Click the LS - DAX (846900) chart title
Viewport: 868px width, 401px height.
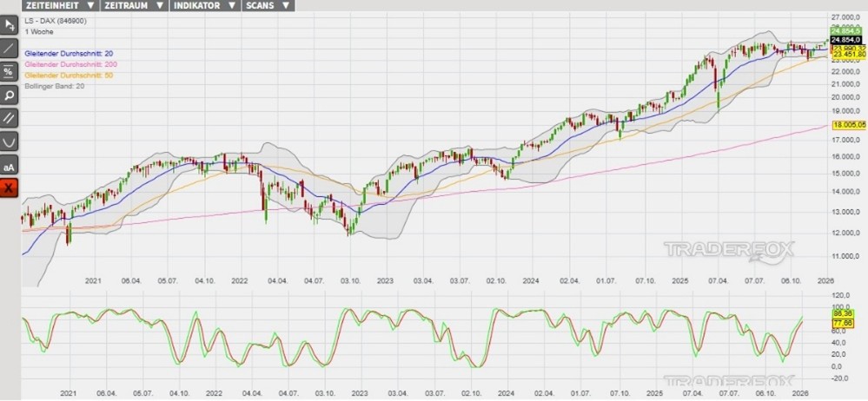[x=56, y=20]
